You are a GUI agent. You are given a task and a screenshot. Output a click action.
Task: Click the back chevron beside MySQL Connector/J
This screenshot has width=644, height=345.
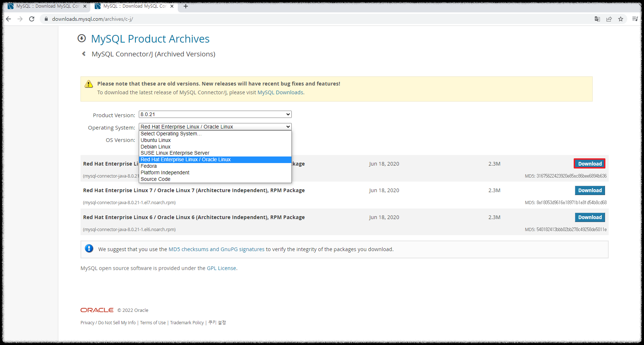(x=84, y=54)
